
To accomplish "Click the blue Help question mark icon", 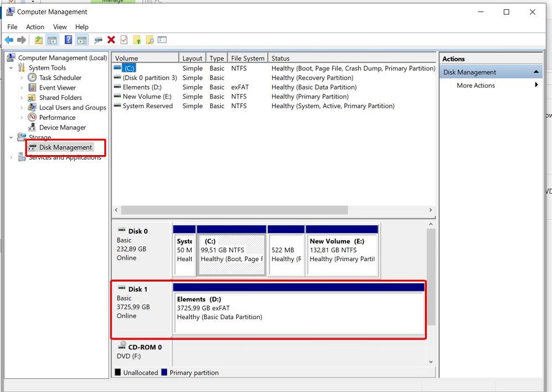I will pyautogui.click(x=68, y=40).
